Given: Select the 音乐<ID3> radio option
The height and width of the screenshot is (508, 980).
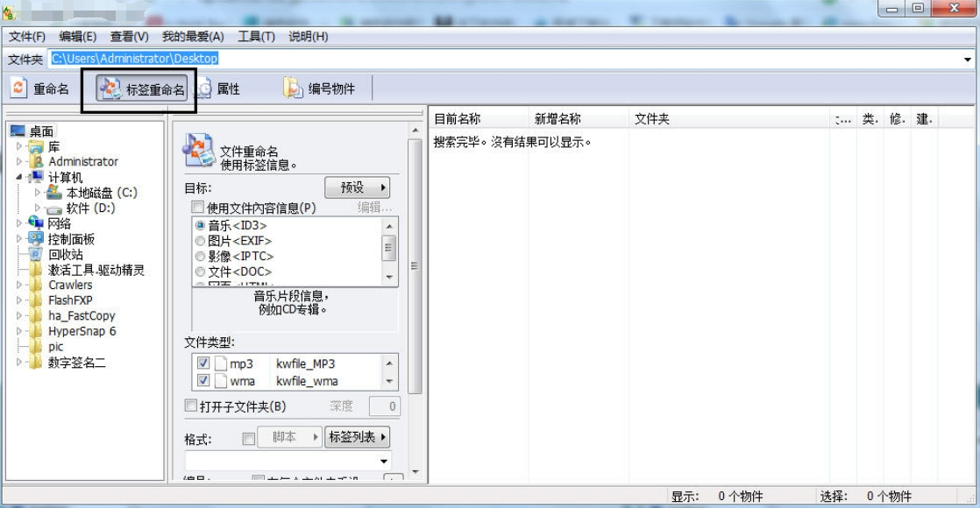Looking at the screenshot, I should (x=200, y=225).
